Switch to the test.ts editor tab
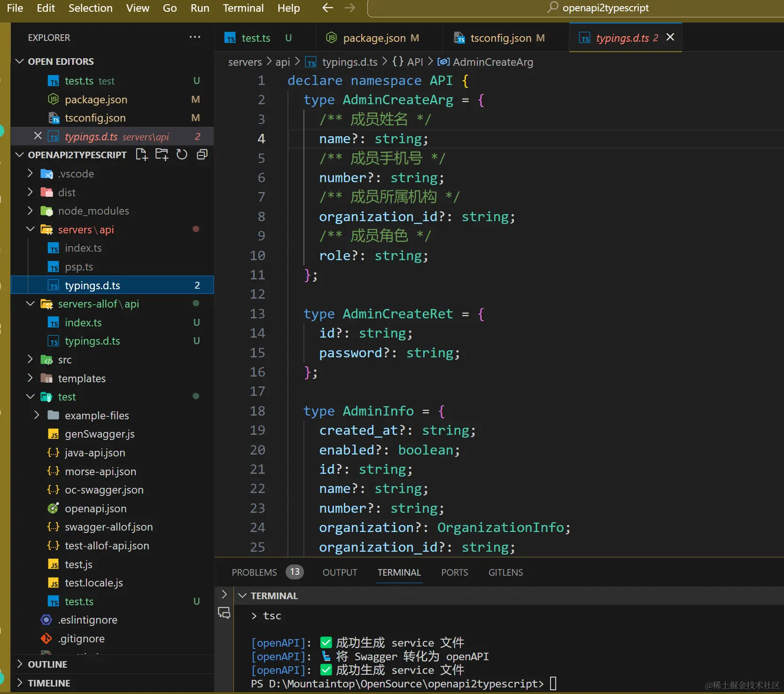The width and height of the screenshot is (784, 694). [265, 38]
